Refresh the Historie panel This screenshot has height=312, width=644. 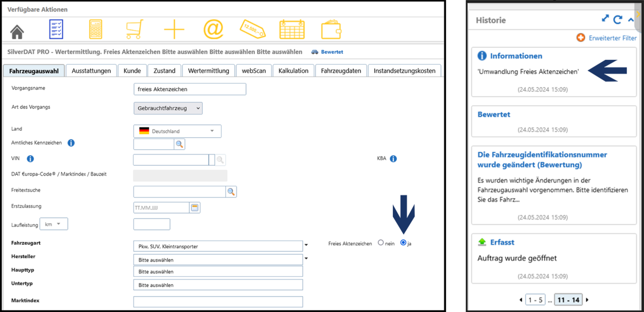pyautogui.click(x=618, y=19)
